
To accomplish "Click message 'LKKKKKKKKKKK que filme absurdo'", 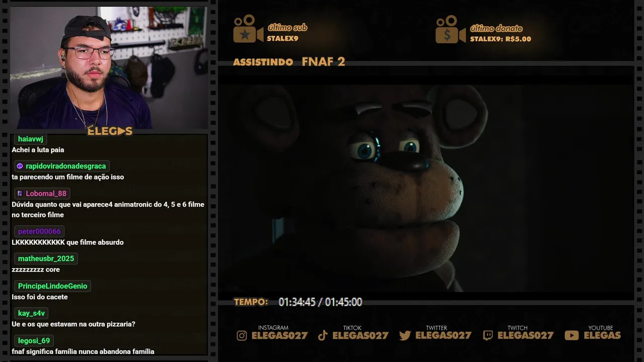I will 67,242.
